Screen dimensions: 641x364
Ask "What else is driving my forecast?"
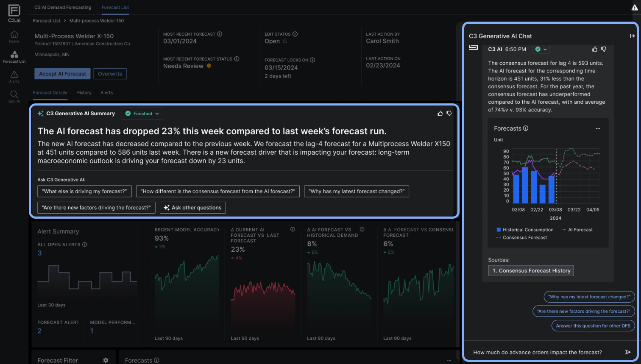(x=84, y=191)
